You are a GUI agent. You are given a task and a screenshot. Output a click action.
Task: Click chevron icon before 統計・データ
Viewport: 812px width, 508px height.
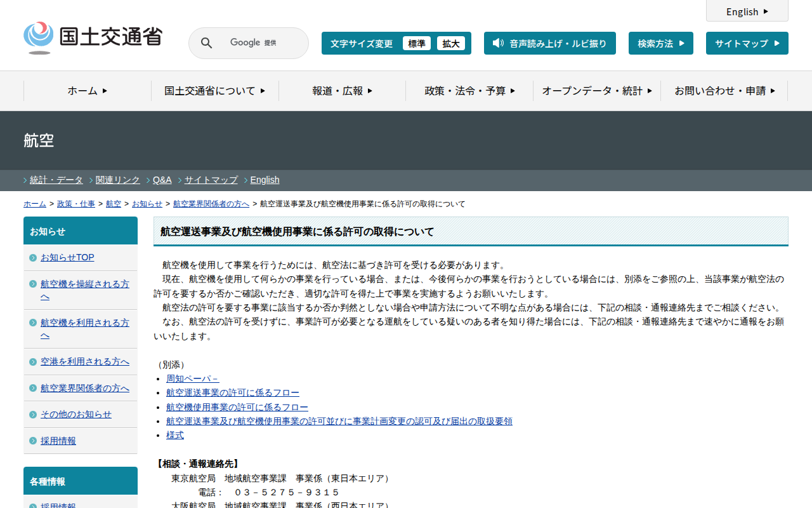pos(25,180)
